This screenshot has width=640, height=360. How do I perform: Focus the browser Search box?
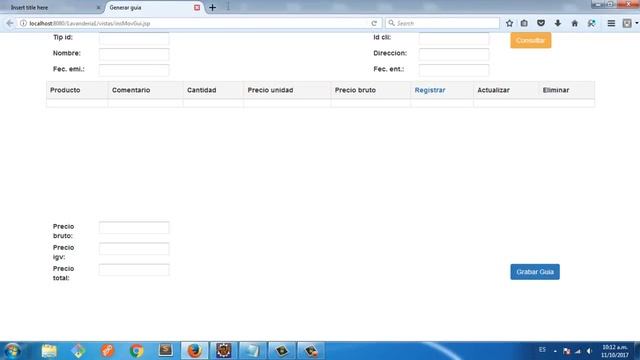coord(443,23)
